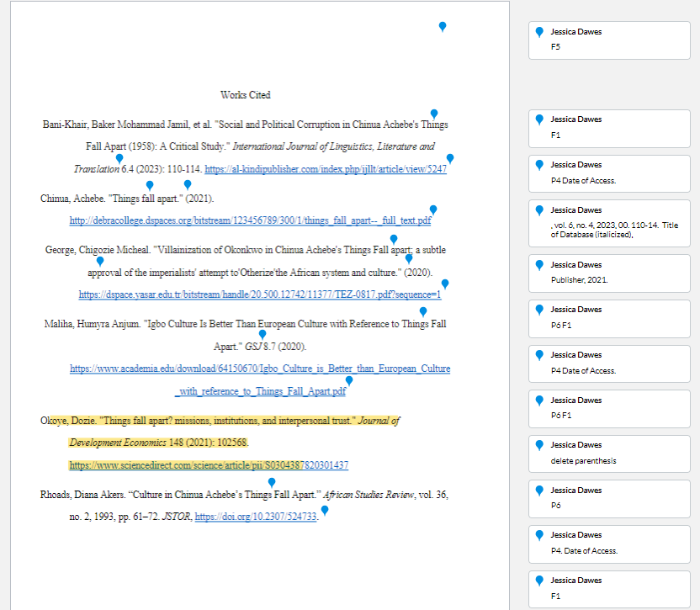Click the comment pin above 'apart;' in George entry
This screenshot has height=610, width=700.
[x=394, y=239]
